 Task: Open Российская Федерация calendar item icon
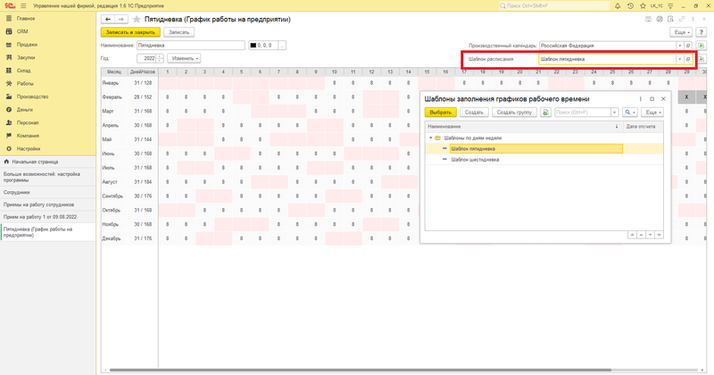pyautogui.click(x=688, y=46)
